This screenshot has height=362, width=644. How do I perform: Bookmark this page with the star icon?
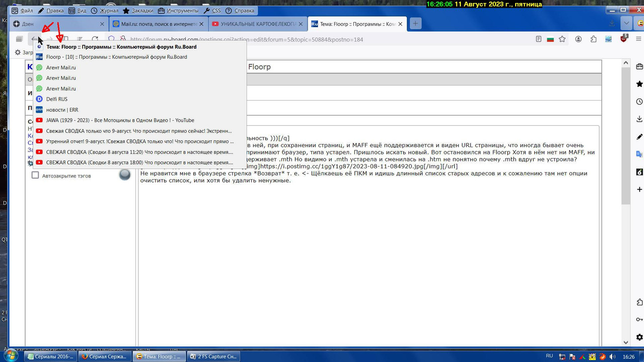click(562, 39)
